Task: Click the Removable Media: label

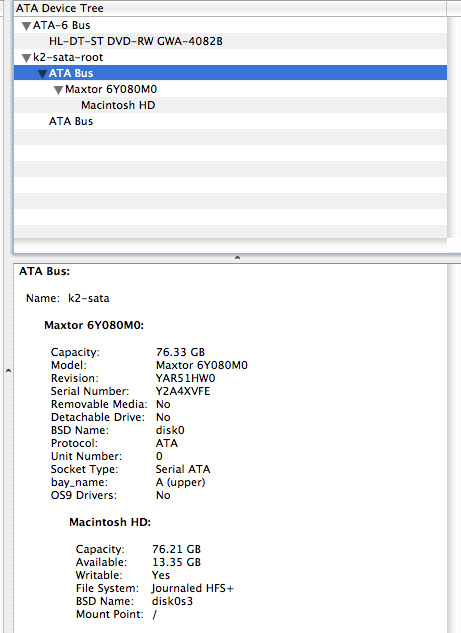Action: click(99, 404)
